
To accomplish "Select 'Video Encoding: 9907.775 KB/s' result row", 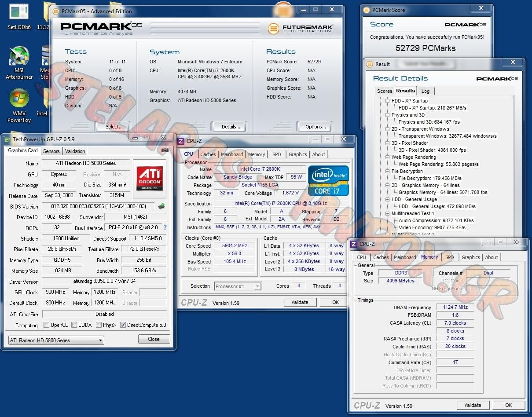I will (432, 227).
